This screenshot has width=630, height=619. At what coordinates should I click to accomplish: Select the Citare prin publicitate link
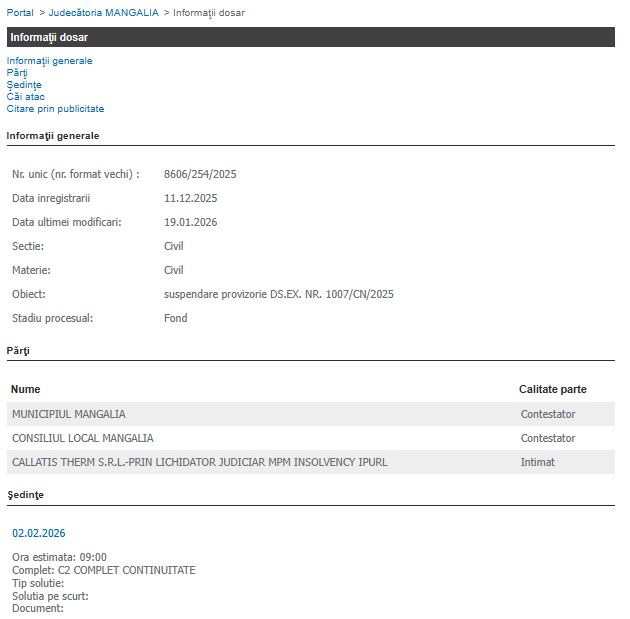pyautogui.click(x=55, y=109)
